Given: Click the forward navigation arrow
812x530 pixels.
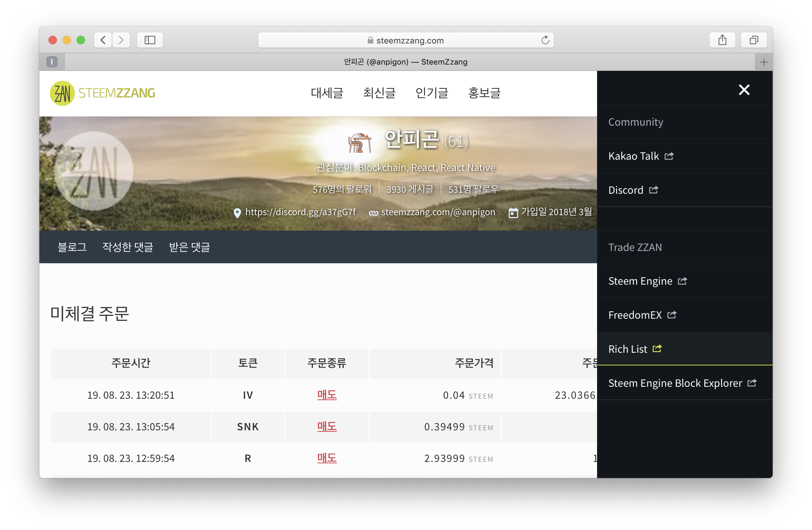Looking at the screenshot, I should 121,40.
